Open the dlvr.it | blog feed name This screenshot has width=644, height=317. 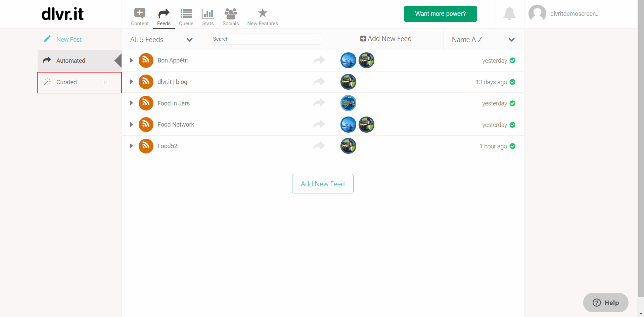coord(172,82)
